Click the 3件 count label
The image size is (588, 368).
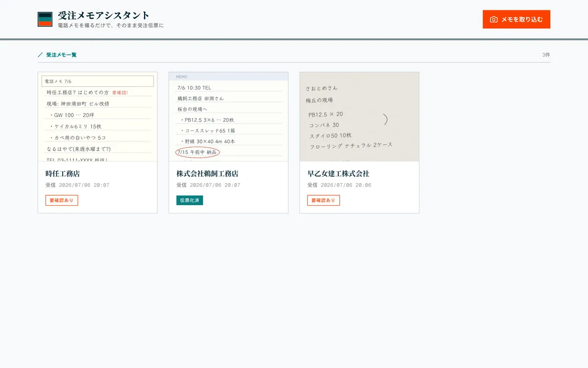[546, 55]
